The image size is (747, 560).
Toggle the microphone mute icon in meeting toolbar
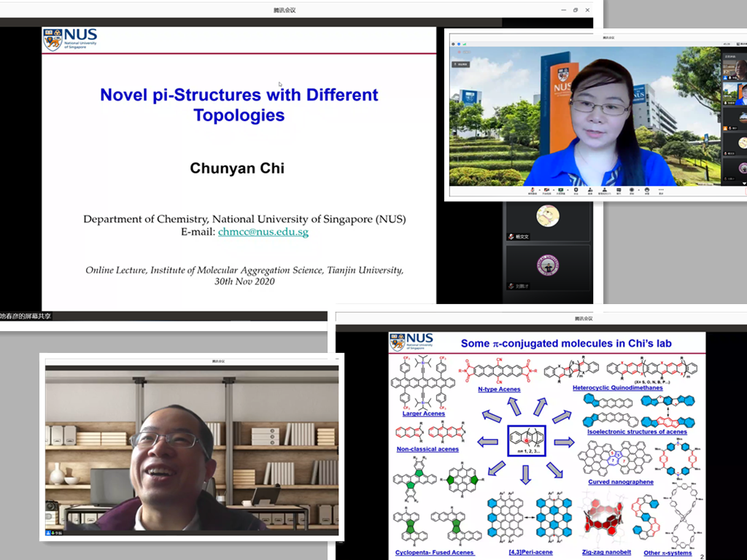click(533, 190)
